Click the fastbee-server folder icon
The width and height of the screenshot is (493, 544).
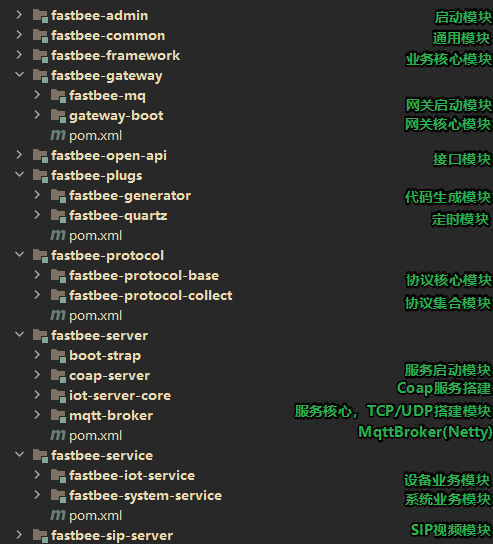(40, 336)
